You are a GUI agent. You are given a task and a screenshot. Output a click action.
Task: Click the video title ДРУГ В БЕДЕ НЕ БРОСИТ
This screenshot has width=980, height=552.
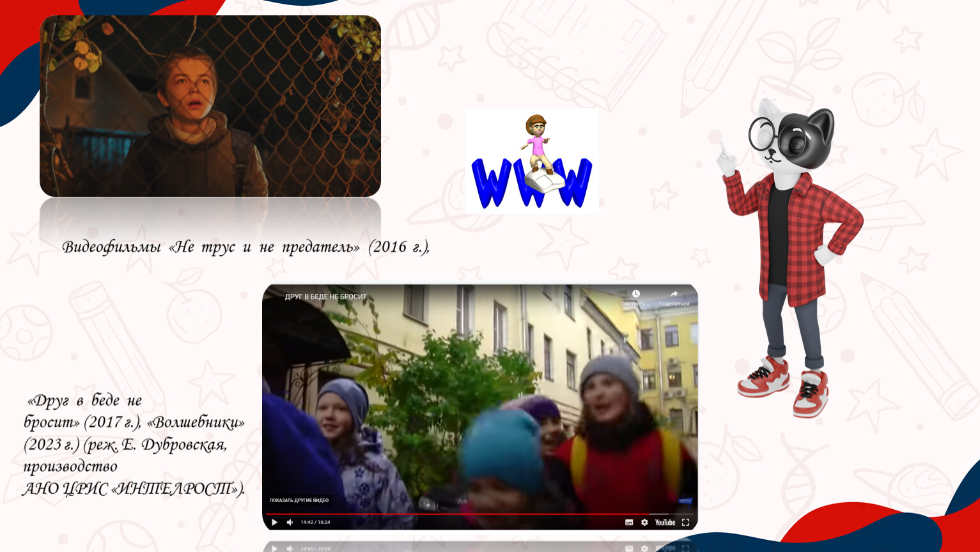coord(326,296)
